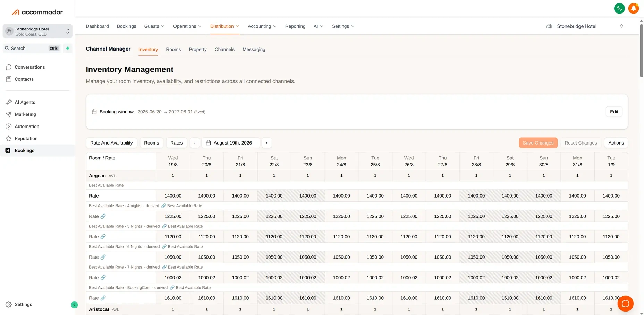Open Automation in the sidebar

coord(27,126)
